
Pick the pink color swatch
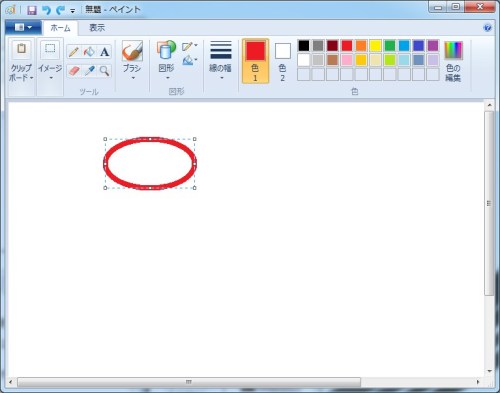click(347, 60)
